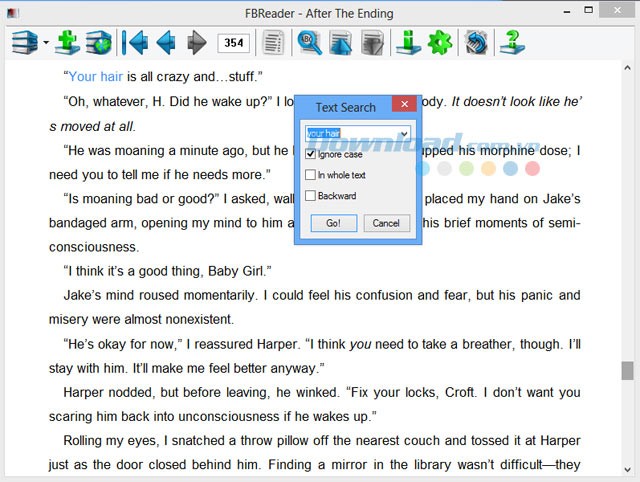Click the magnifier search toolbar icon
The width and height of the screenshot is (640, 482).
point(310,42)
